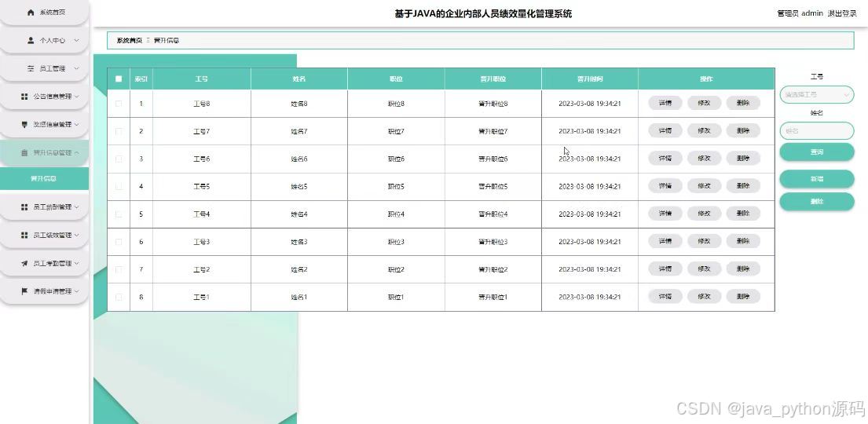Click the batch 删除 button below 新增
868x424 pixels.
tap(816, 202)
